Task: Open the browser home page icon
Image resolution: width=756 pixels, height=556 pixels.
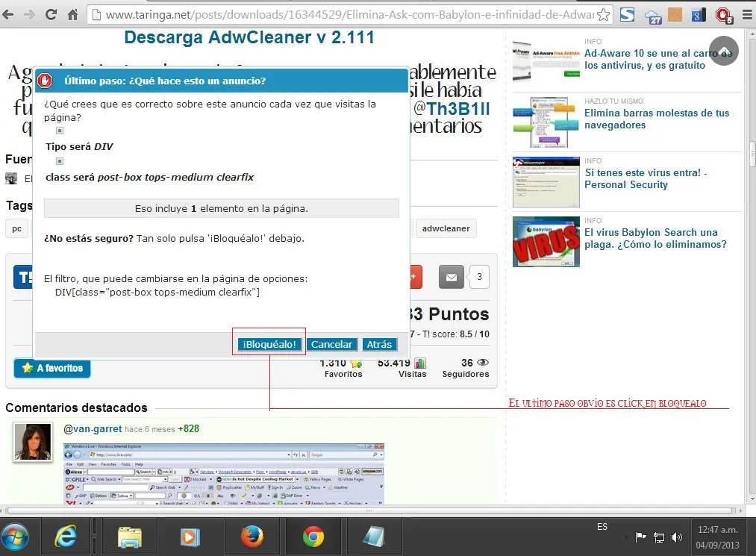Action: tap(73, 14)
